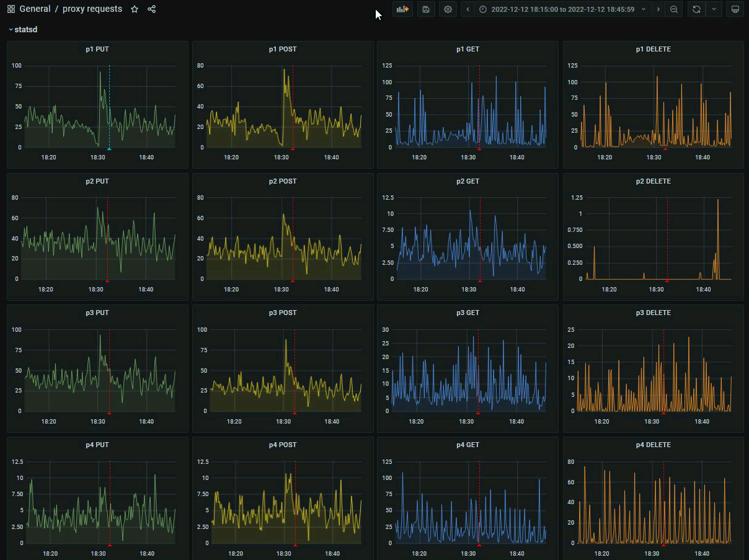Open p2 PUT panel title menu

point(97,181)
